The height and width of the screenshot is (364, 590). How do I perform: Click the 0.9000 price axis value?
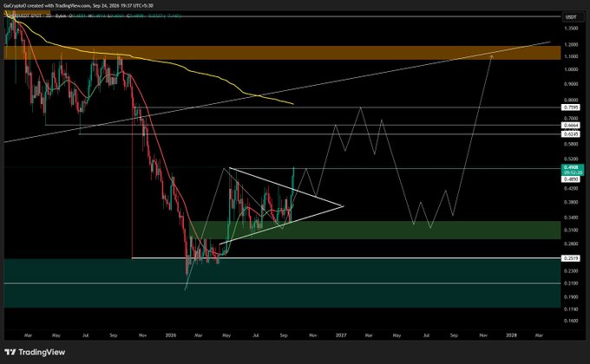point(571,84)
